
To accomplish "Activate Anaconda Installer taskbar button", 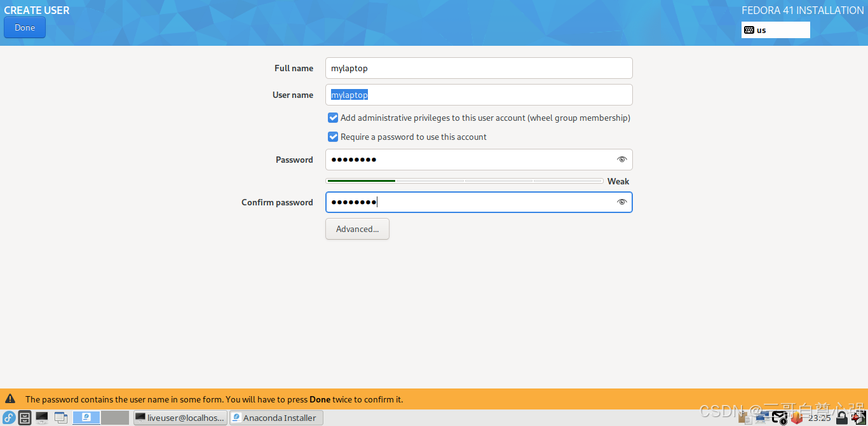I will [x=276, y=418].
